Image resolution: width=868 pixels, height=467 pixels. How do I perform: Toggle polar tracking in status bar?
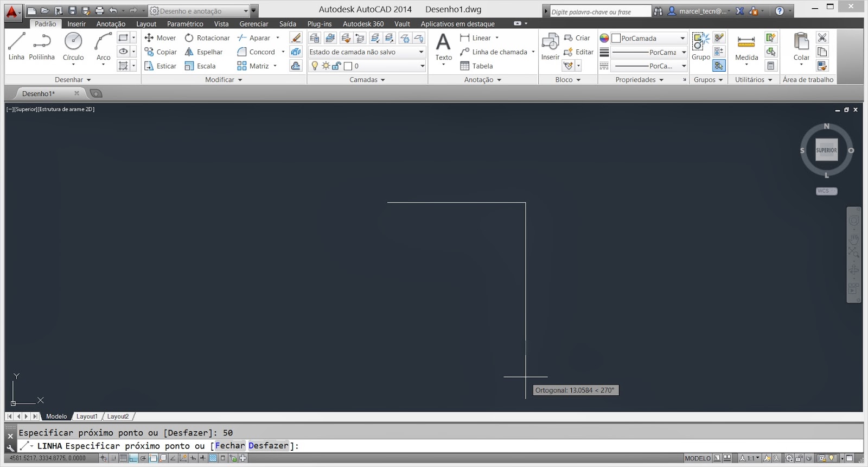tap(143, 458)
